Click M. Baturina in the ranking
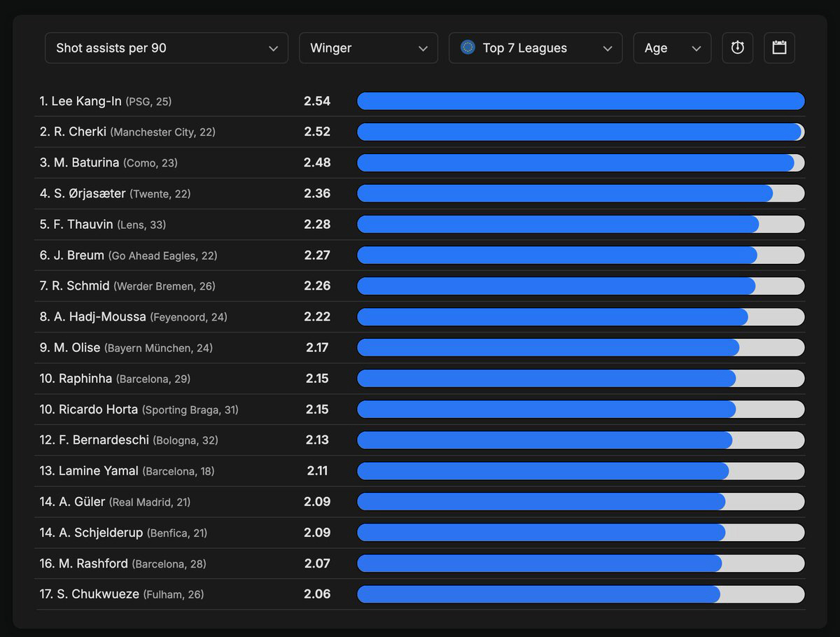The height and width of the screenshot is (637, 840). 86,163
